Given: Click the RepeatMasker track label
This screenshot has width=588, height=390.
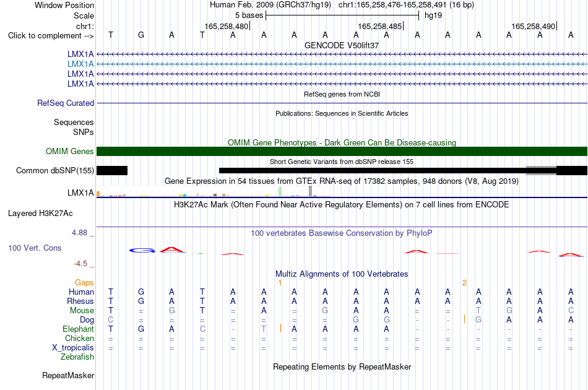Looking at the screenshot, I should point(68,375).
